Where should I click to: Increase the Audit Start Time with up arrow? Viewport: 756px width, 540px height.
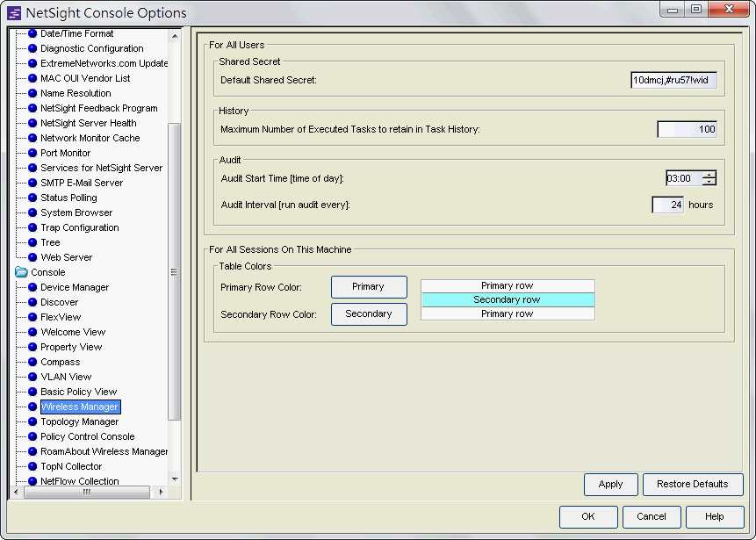coord(709,175)
